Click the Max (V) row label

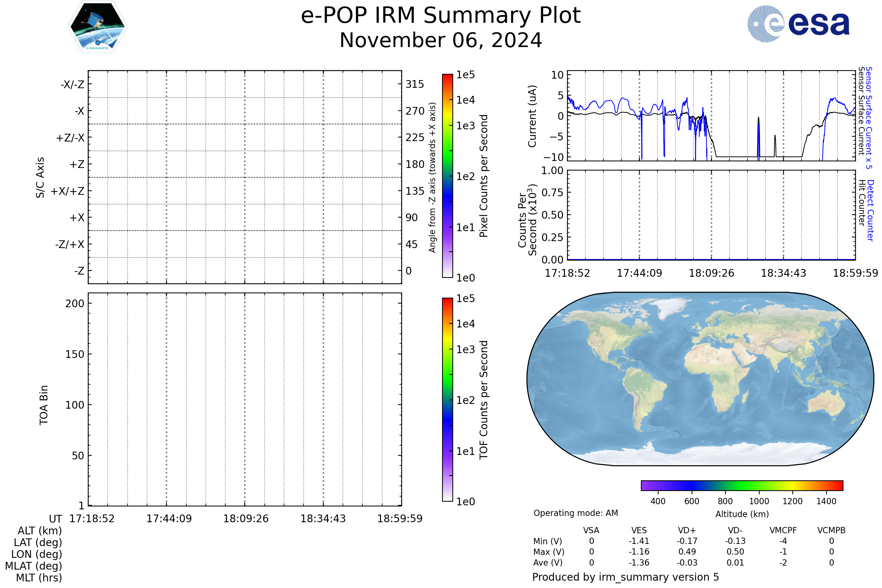tap(548, 552)
